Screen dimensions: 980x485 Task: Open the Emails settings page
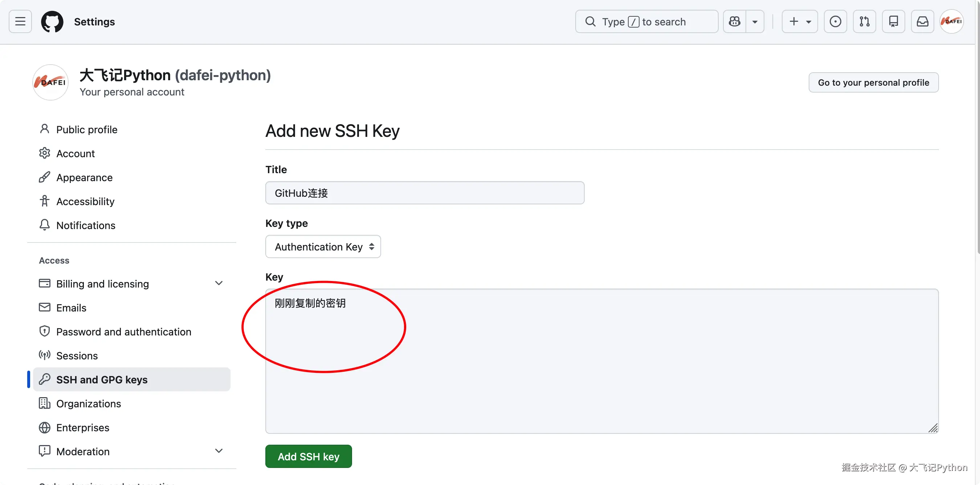click(x=71, y=308)
